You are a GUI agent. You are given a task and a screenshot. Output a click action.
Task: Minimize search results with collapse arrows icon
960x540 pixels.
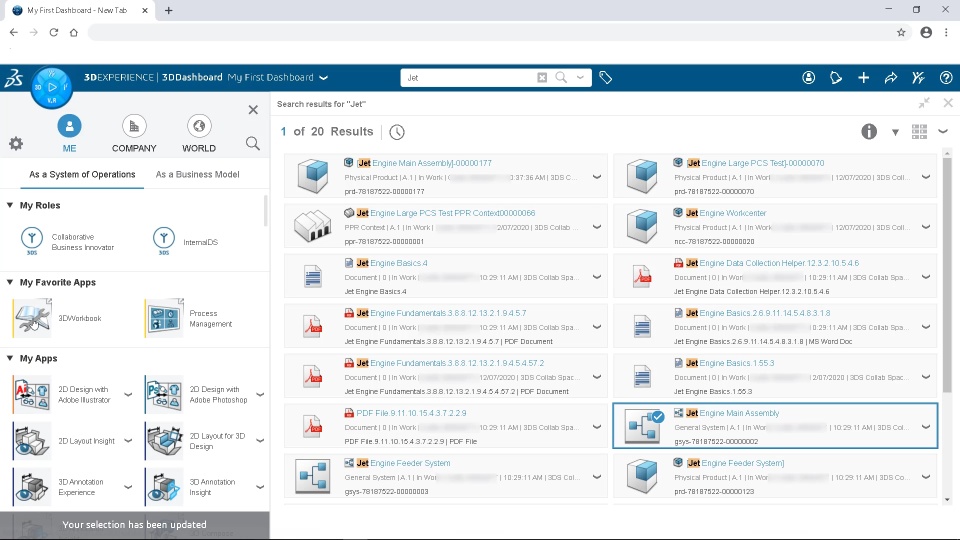tap(924, 103)
